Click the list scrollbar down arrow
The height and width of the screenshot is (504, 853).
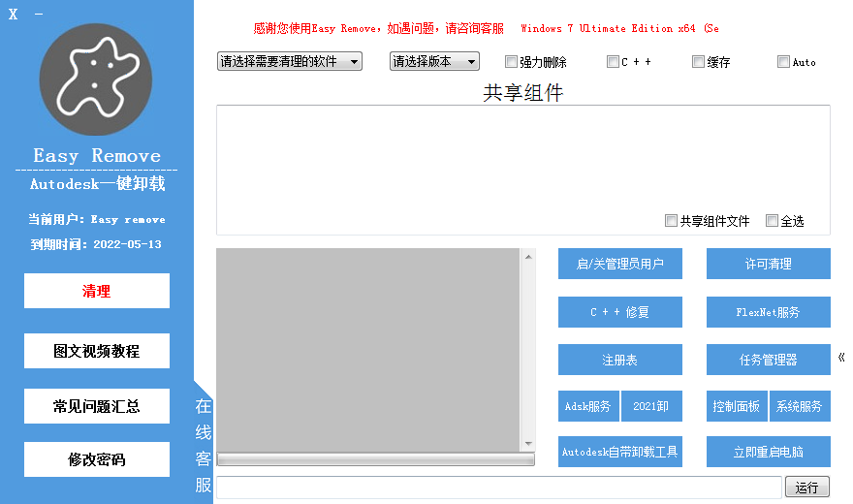528,444
